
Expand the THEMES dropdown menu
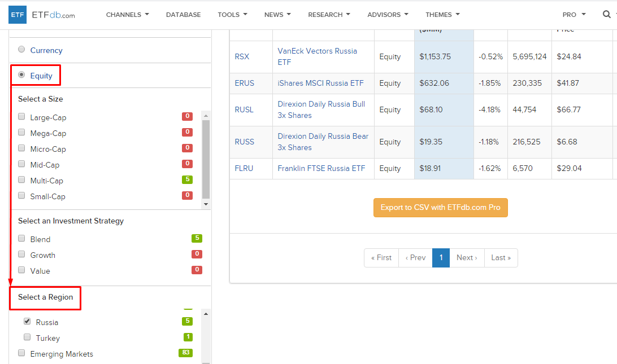click(442, 15)
